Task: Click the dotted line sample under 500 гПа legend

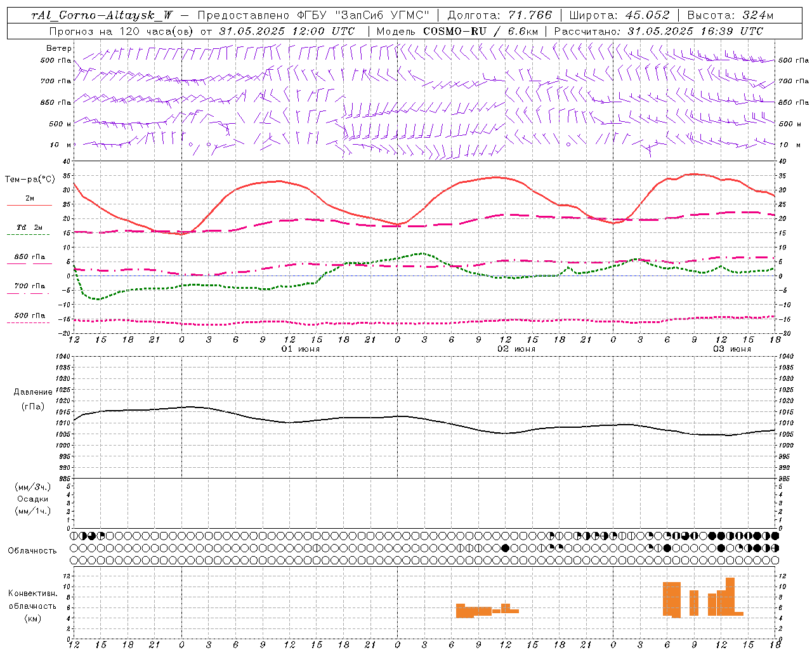Action: [x=29, y=323]
